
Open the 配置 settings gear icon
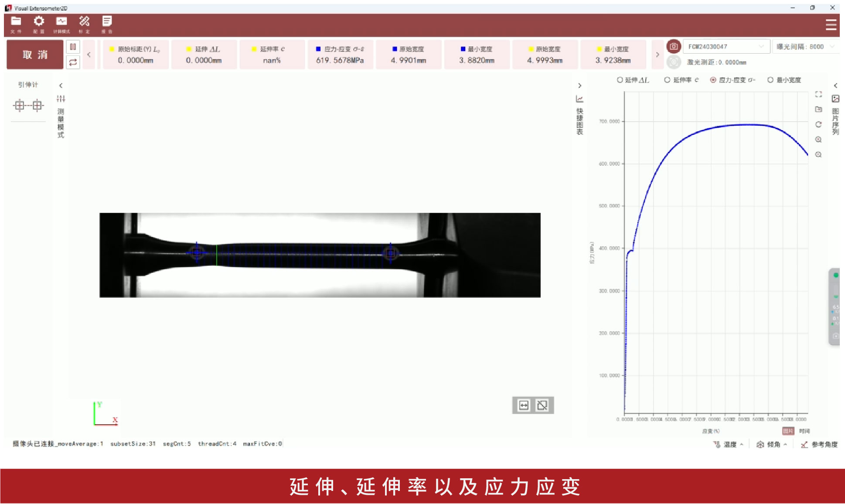tap(39, 24)
